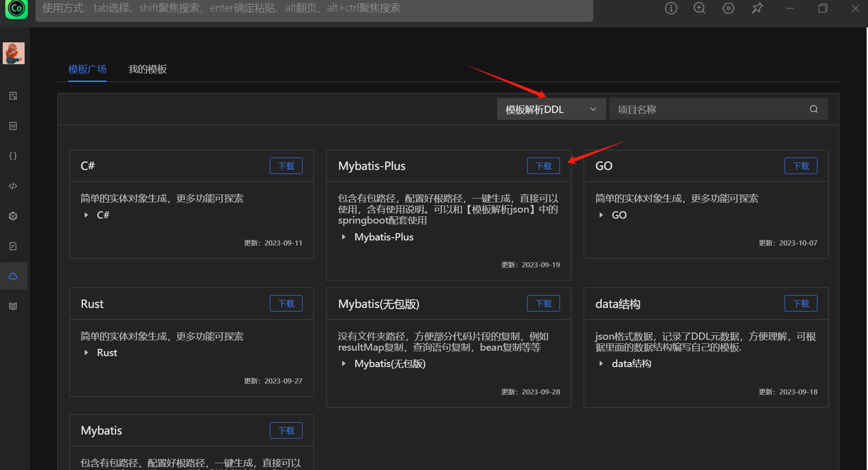
Task: Expand the Mybatis-Plus tree node
Action: tap(344, 237)
